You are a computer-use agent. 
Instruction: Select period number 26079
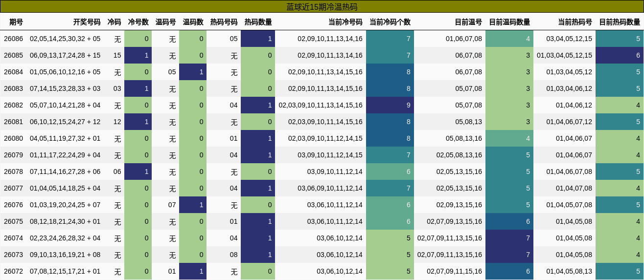[13, 155]
